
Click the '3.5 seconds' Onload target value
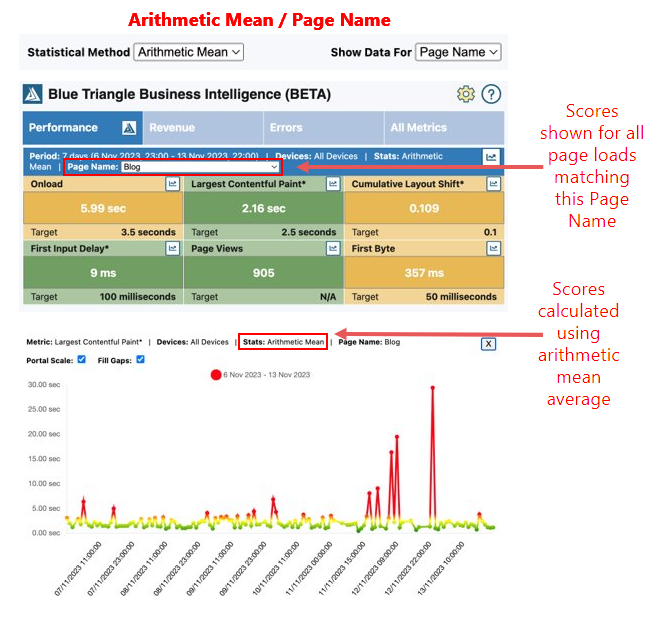tap(148, 232)
